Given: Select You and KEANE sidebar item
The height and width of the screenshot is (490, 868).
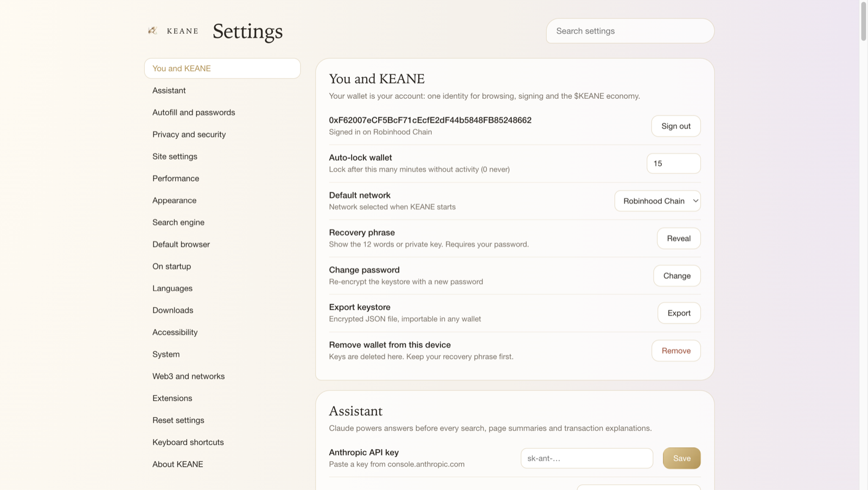Looking at the screenshot, I should coord(222,68).
